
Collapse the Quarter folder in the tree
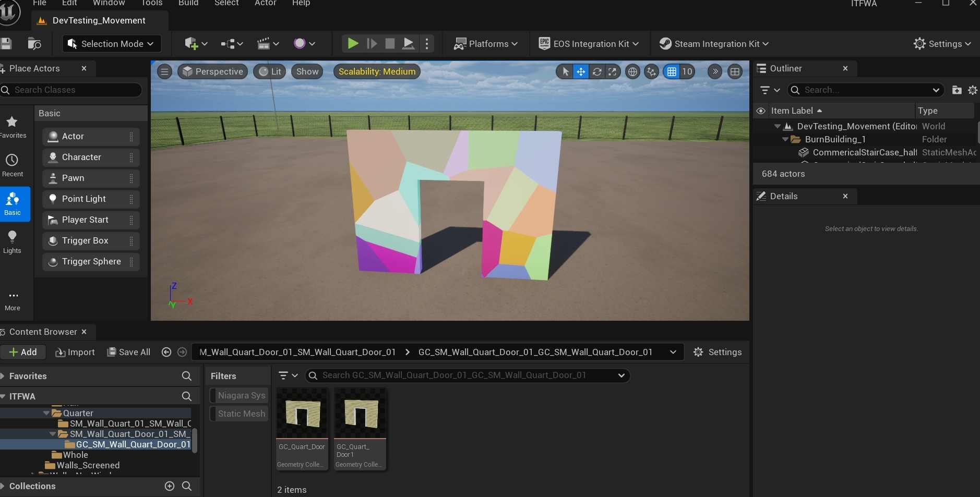click(46, 413)
